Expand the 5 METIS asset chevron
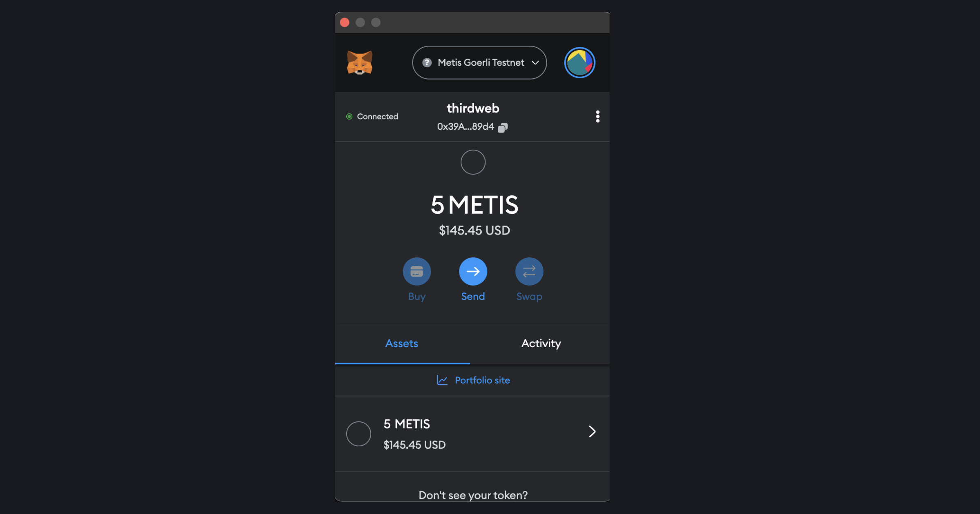This screenshot has width=980, height=514. pos(591,431)
